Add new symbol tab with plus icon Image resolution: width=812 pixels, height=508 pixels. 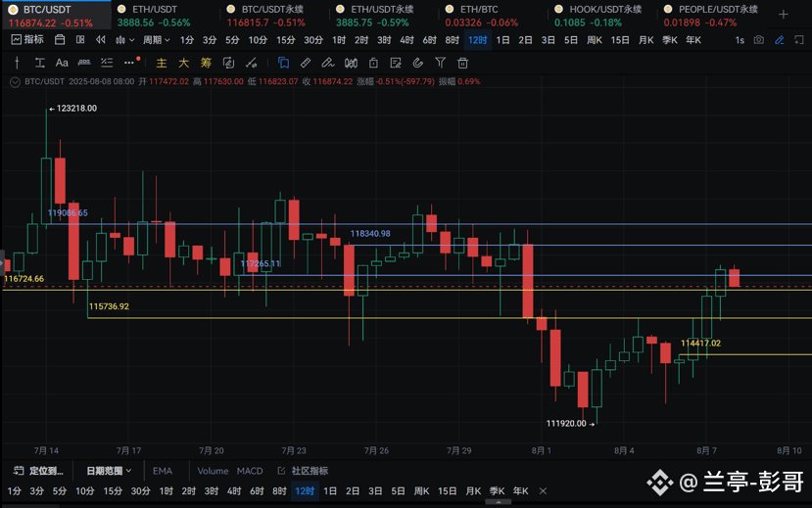point(784,15)
